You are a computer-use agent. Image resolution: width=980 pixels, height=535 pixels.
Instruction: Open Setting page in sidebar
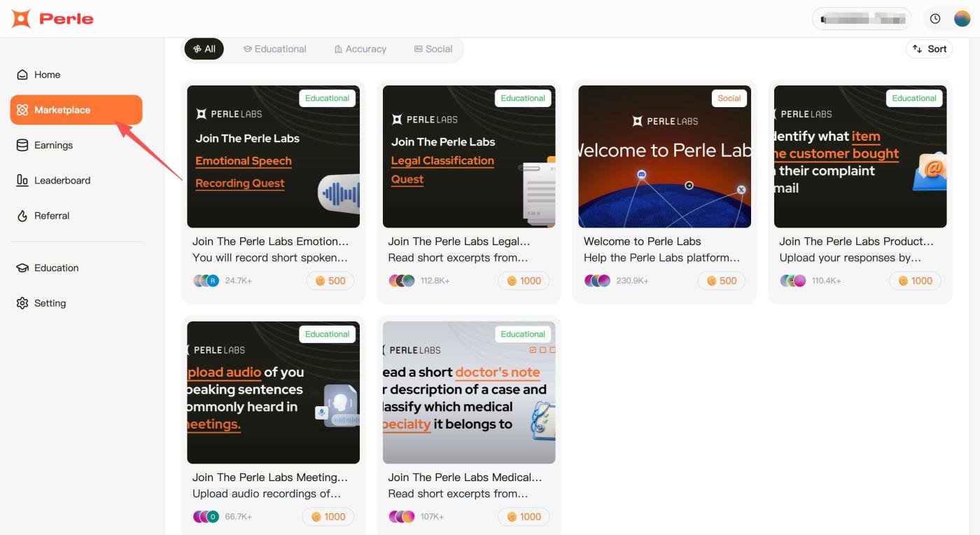(x=76, y=303)
